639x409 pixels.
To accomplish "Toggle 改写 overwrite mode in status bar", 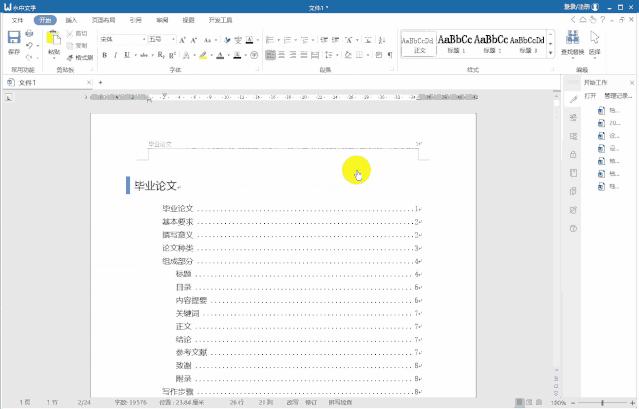I will (x=292, y=402).
